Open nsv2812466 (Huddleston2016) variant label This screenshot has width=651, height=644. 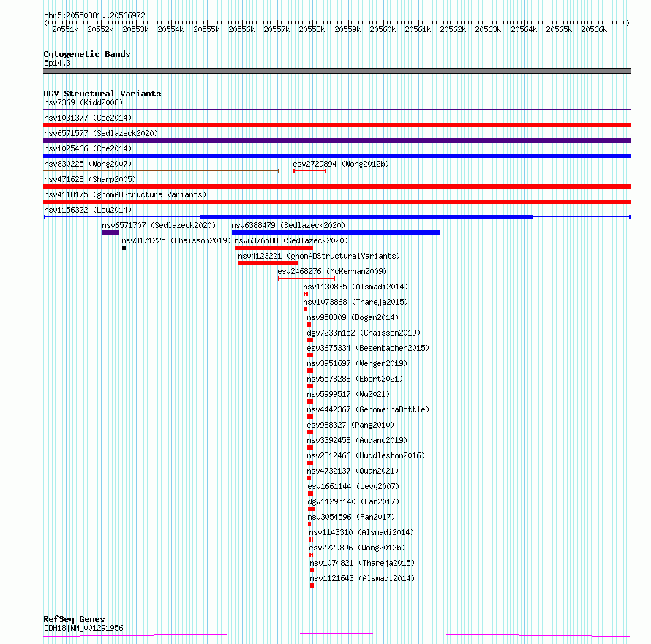[366, 455]
